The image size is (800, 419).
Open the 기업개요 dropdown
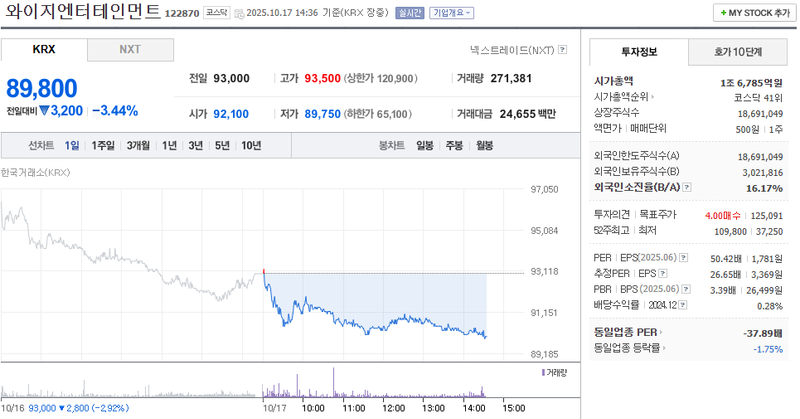click(x=452, y=14)
